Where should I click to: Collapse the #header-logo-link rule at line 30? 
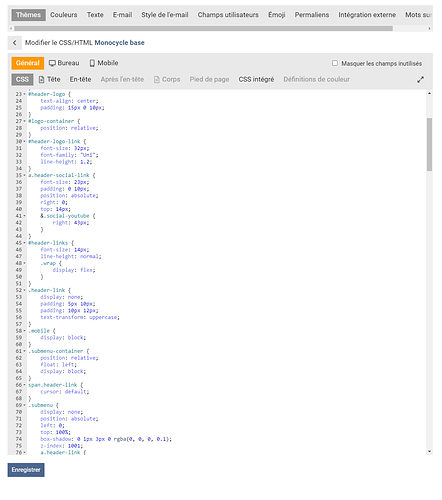(x=24, y=142)
